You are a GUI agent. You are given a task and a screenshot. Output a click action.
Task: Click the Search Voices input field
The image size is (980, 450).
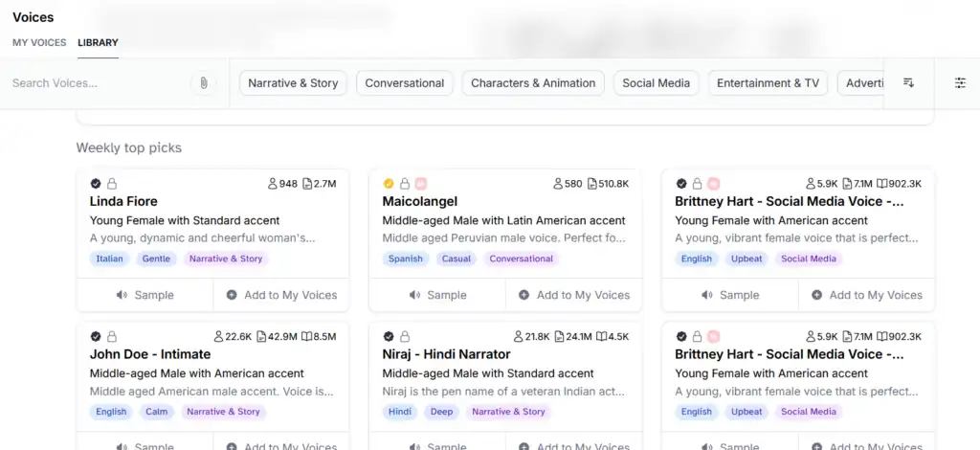(x=100, y=83)
